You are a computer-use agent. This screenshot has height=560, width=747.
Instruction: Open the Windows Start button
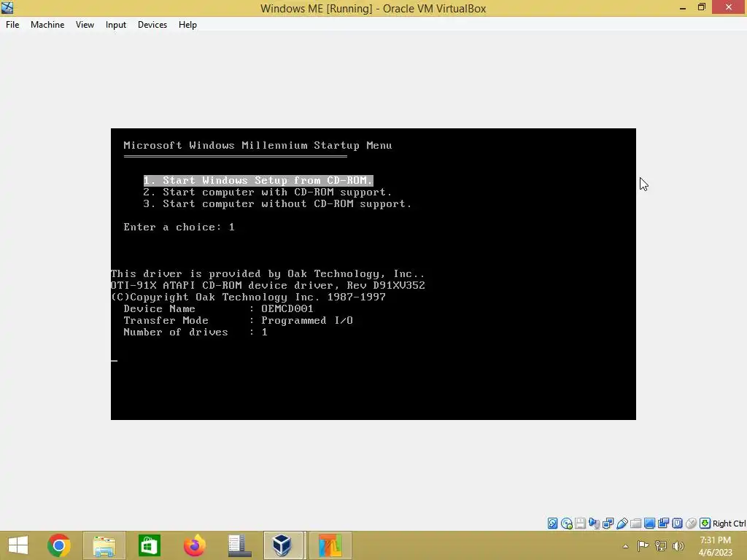(18, 545)
